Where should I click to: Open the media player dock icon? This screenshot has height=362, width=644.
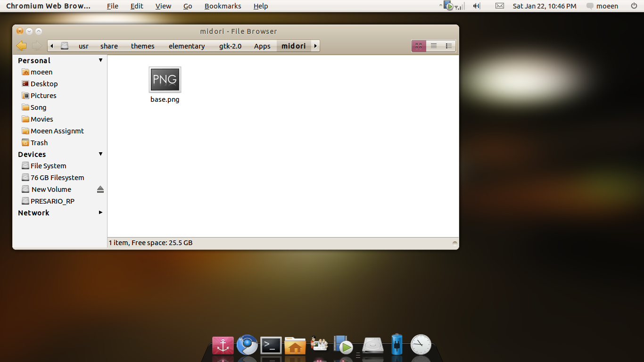click(x=343, y=345)
